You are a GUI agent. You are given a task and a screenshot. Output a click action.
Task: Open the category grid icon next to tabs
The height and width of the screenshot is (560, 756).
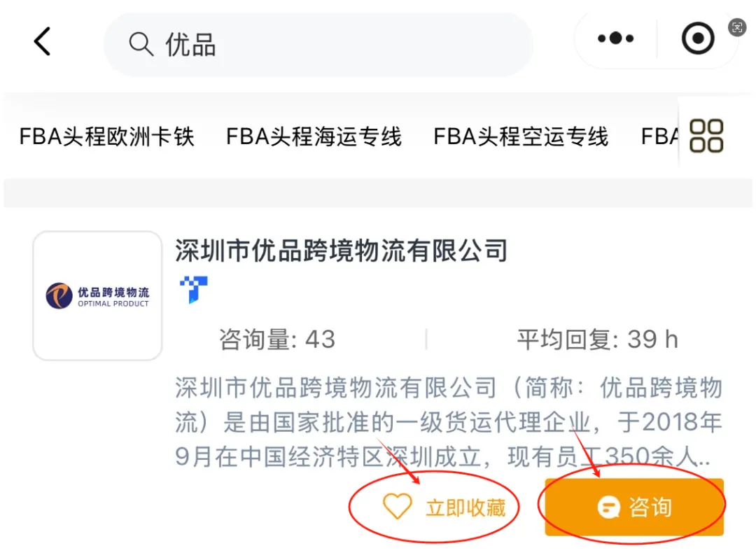tap(708, 136)
